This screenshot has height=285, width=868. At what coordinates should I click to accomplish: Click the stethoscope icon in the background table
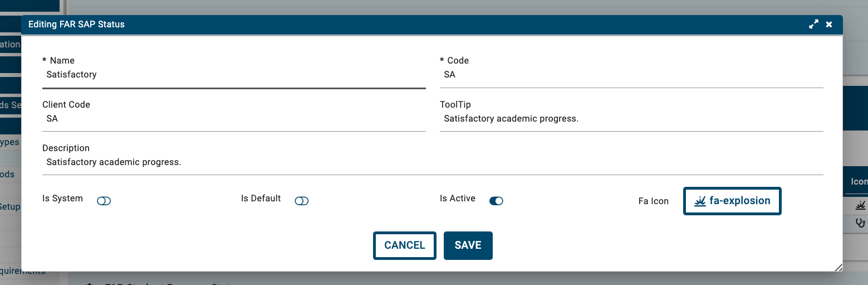coord(861,223)
